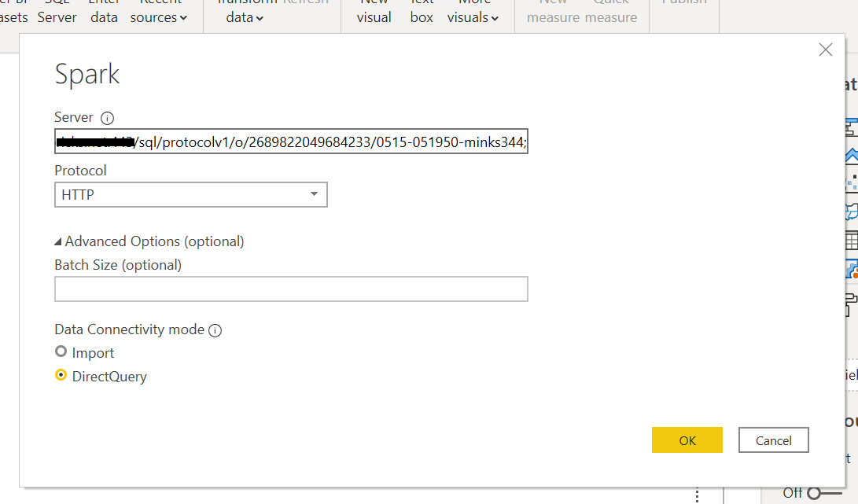Click New visual in the ribbon

pos(374,12)
